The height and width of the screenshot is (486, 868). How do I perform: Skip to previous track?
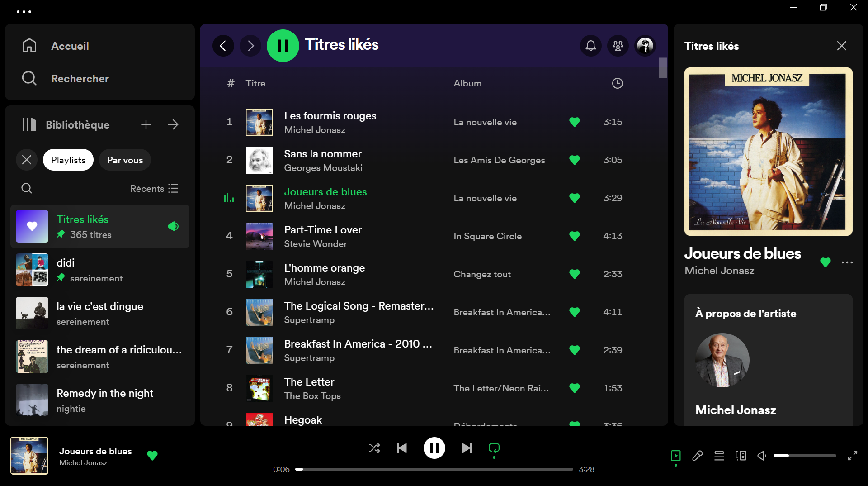coord(402,448)
